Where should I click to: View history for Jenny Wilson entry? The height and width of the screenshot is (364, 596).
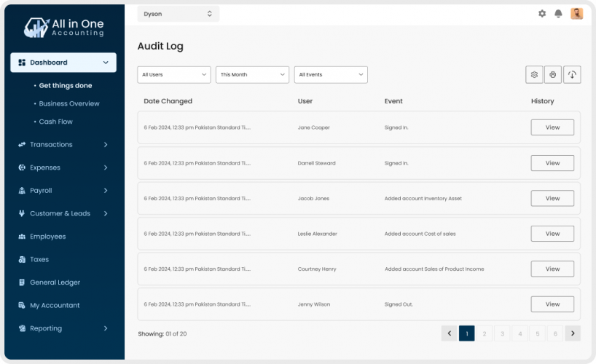click(552, 304)
